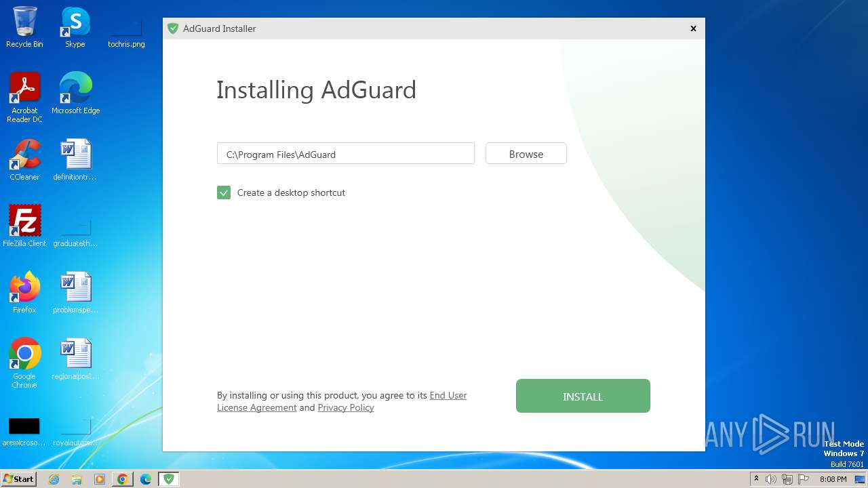Select FileZilla Client desktop icon
This screenshot has height=488, width=868.
[x=24, y=226]
